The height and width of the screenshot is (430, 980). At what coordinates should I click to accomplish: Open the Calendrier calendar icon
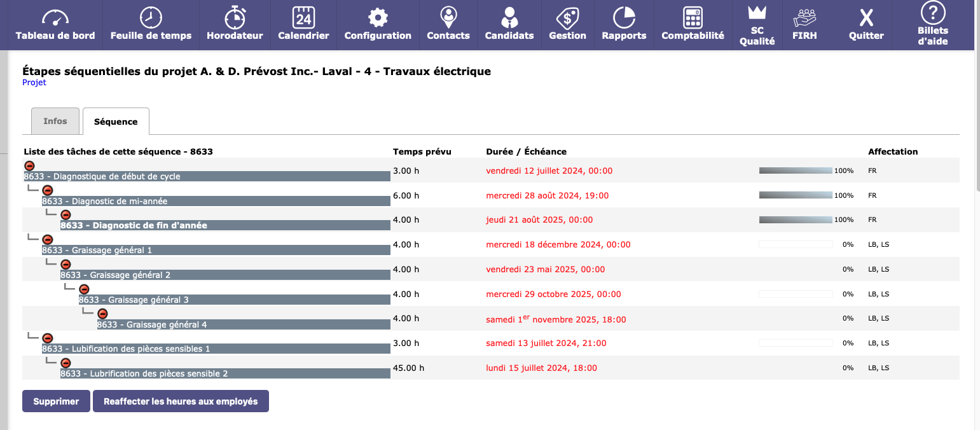(x=303, y=17)
